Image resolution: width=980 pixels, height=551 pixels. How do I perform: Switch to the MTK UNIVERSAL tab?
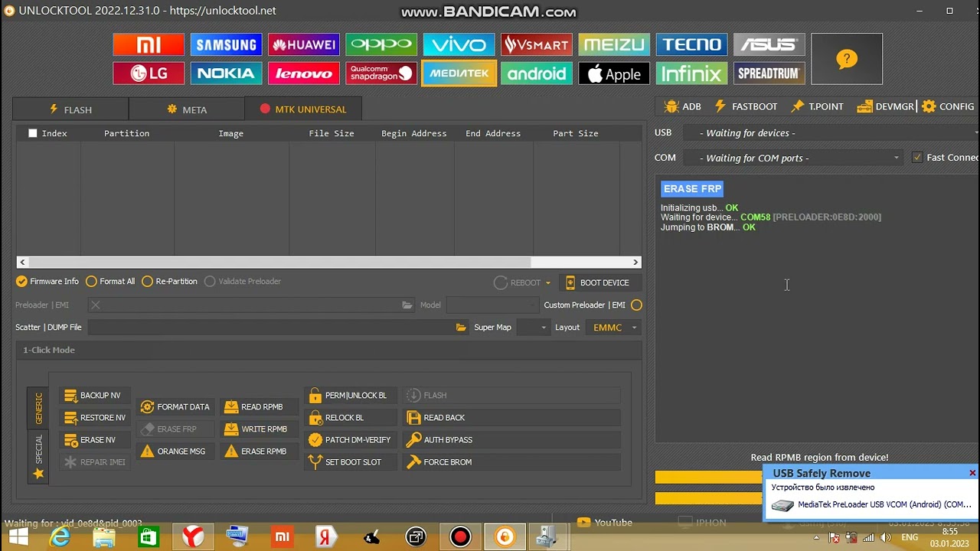(303, 109)
